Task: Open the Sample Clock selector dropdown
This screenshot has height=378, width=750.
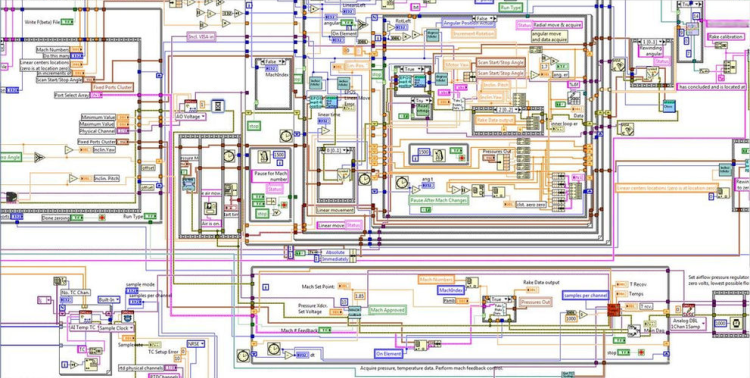Action: 116,328
